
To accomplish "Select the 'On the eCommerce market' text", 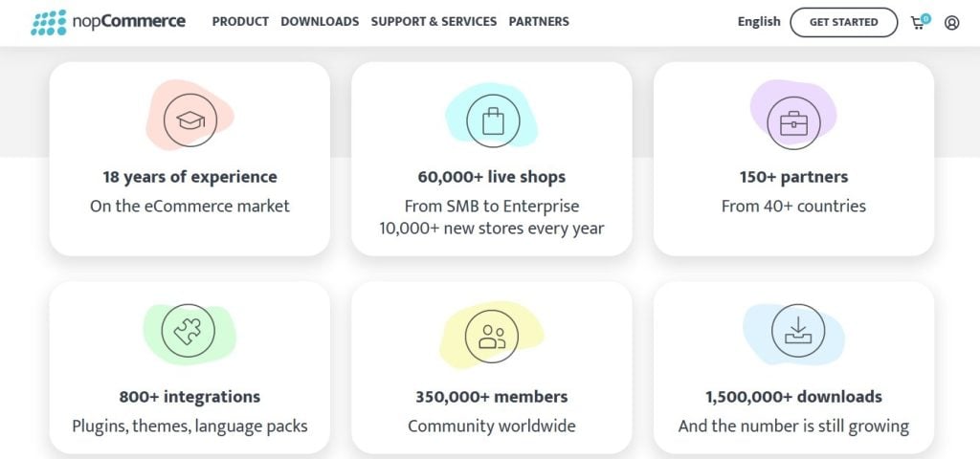I will click(x=190, y=207).
